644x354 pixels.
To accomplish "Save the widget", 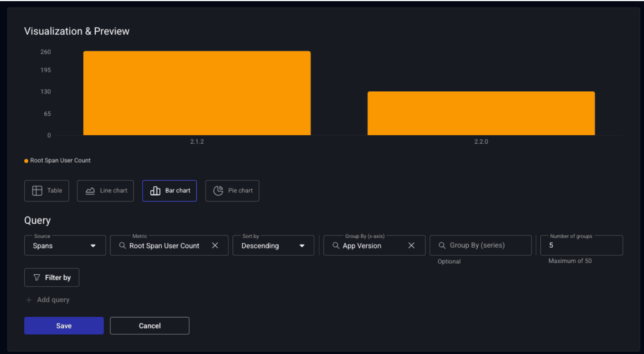I will point(64,326).
